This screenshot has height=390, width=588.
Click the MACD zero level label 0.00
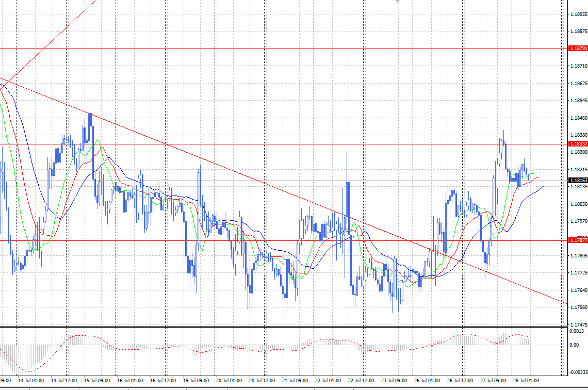(x=574, y=345)
